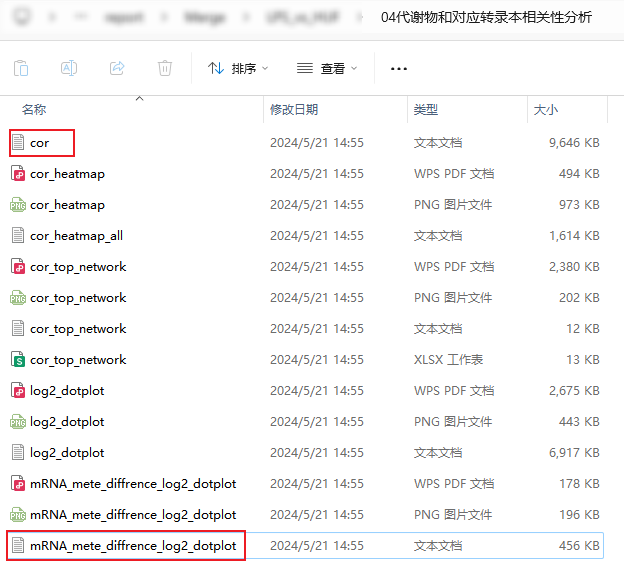Click the rename icon in toolbar
This screenshot has height=574, width=624.
click(69, 68)
